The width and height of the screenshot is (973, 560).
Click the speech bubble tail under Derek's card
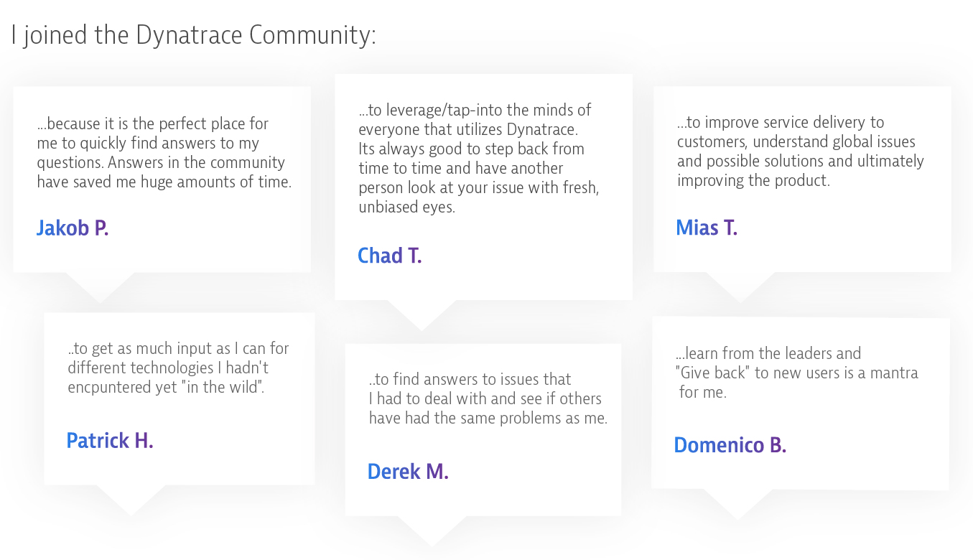click(x=432, y=530)
